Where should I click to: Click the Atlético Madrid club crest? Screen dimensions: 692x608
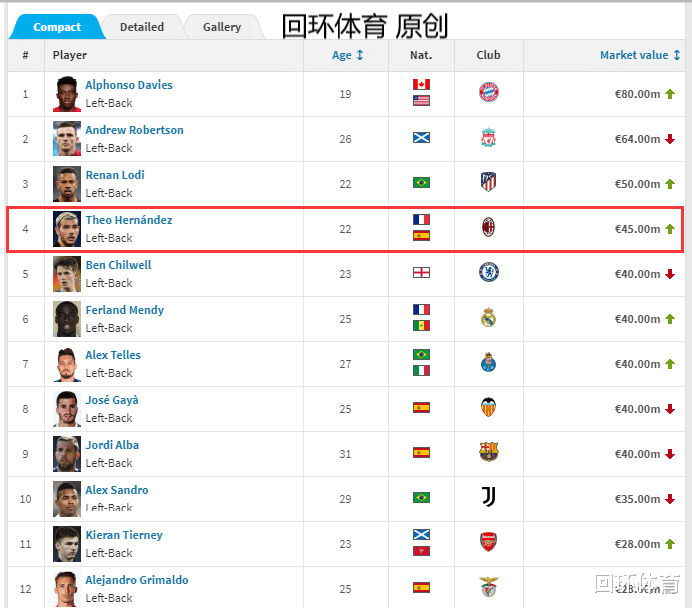coord(488,183)
